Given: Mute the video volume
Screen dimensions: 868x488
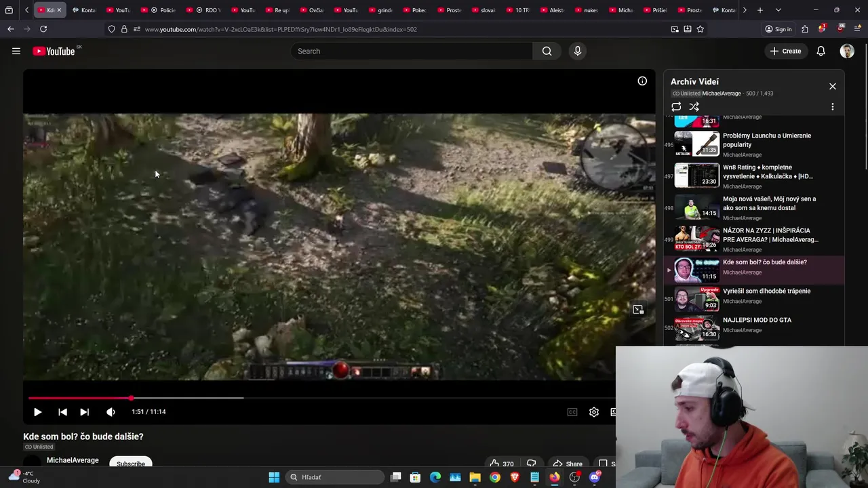Looking at the screenshot, I should 111,411.
